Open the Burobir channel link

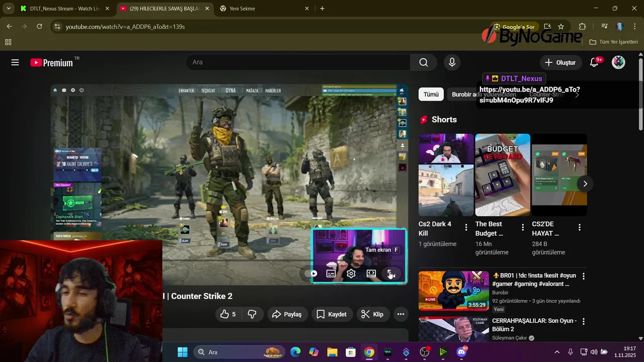500,293
